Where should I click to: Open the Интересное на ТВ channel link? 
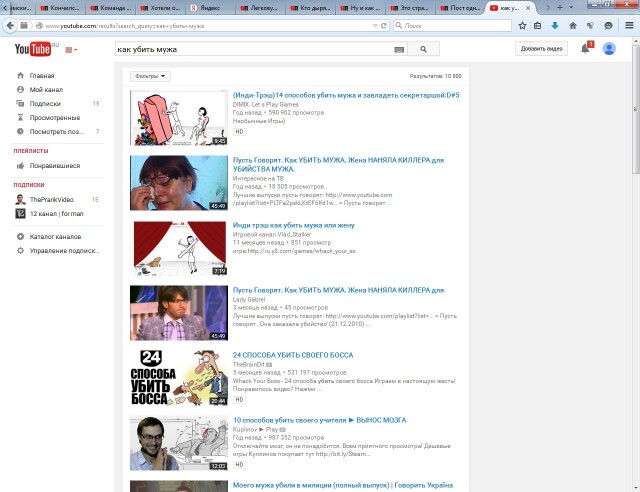pos(258,178)
